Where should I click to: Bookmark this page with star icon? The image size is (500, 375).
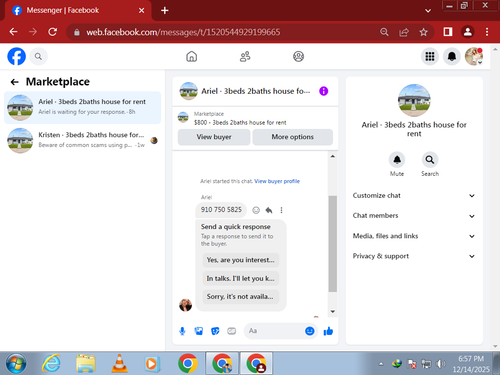423,32
